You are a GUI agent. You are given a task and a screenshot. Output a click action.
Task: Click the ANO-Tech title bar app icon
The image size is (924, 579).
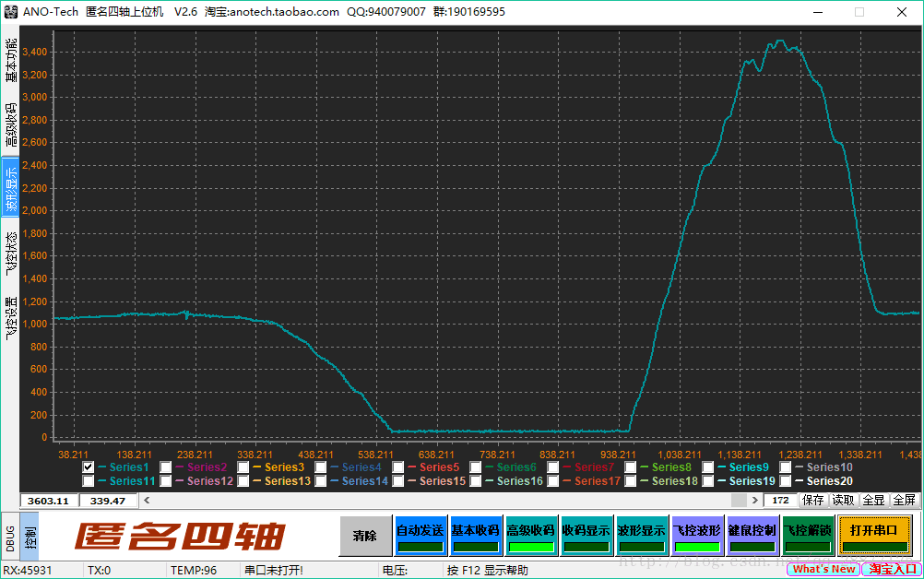click(x=11, y=12)
